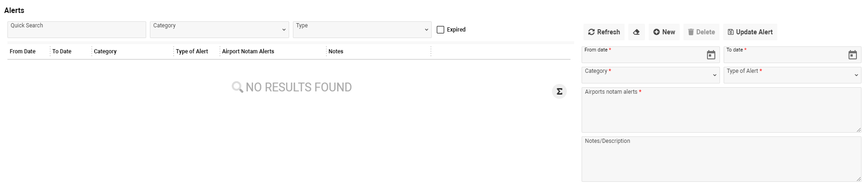Viewport: 868px width, 186px height.
Task: Expand the Type of Alert dropdown
Action: 792,75
